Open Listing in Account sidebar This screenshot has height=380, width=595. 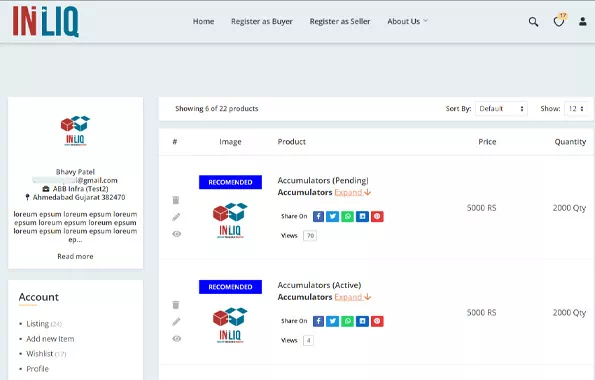click(44, 324)
